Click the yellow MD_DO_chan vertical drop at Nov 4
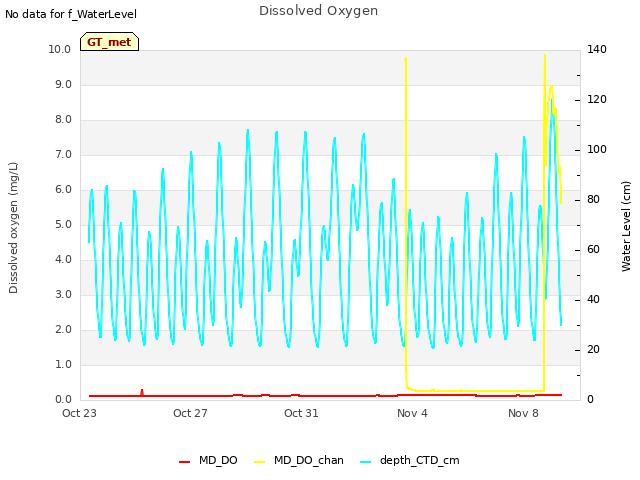Viewport: 640px width, 480px height. (x=406, y=222)
